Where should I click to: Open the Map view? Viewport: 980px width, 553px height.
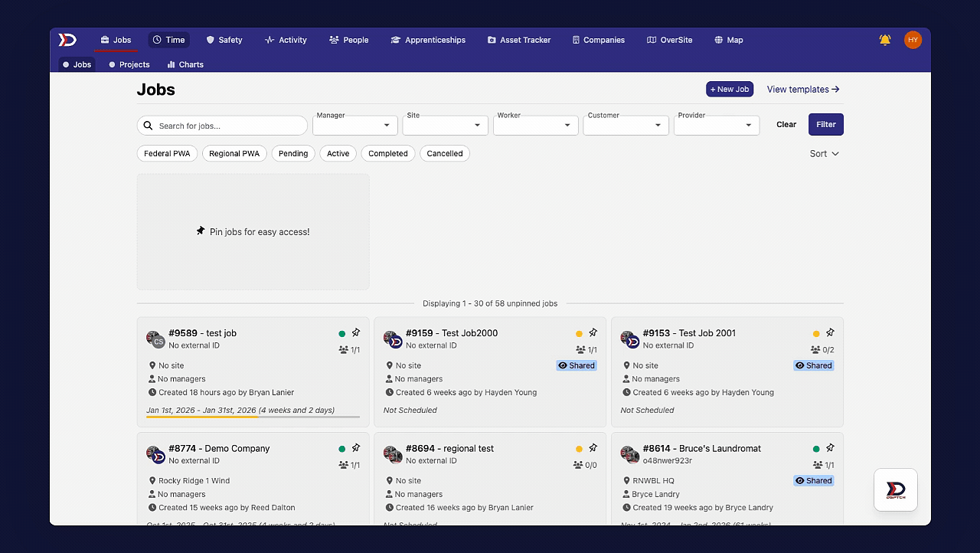pyautogui.click(x=729, y=40)
